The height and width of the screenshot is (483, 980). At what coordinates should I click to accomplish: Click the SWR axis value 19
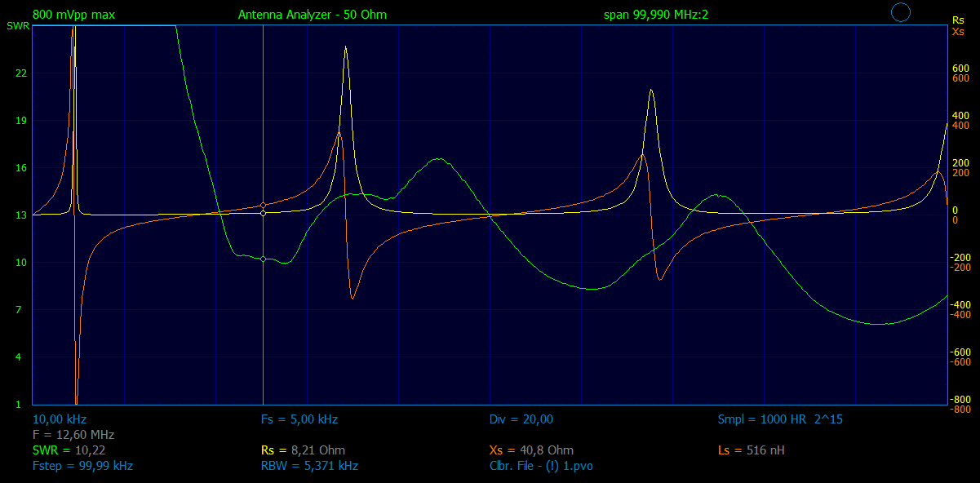21,121
